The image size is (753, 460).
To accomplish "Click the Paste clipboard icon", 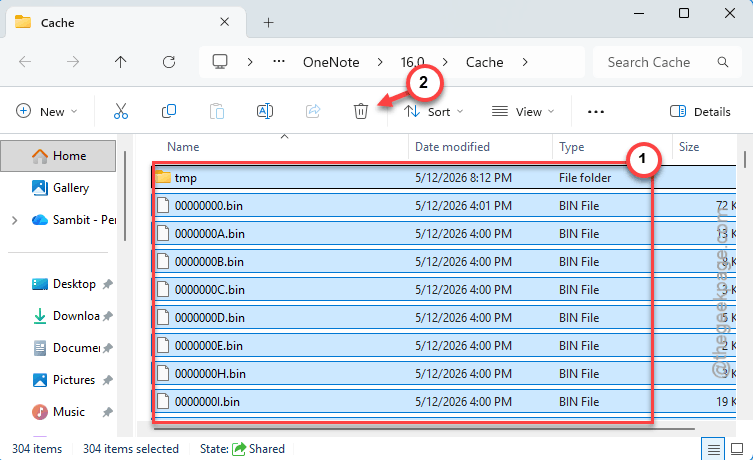I will point(217,111).
